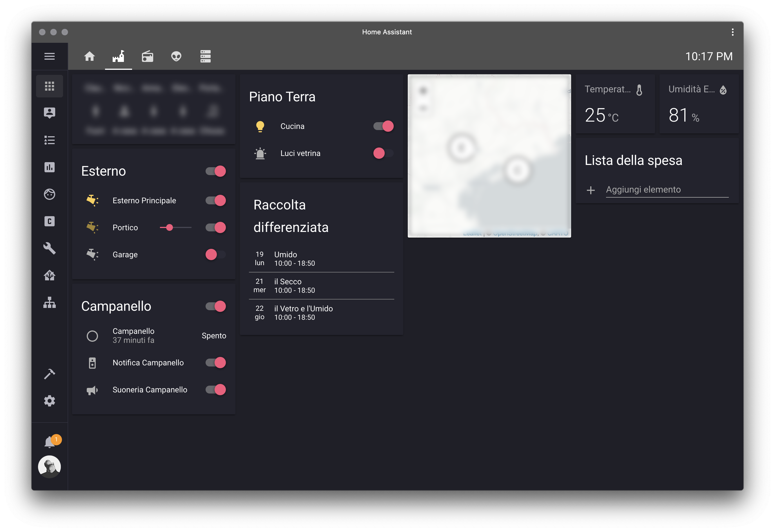775x532 pixels.
Task: Open developer tools hammer icon
Action: [x=49, y=374]
